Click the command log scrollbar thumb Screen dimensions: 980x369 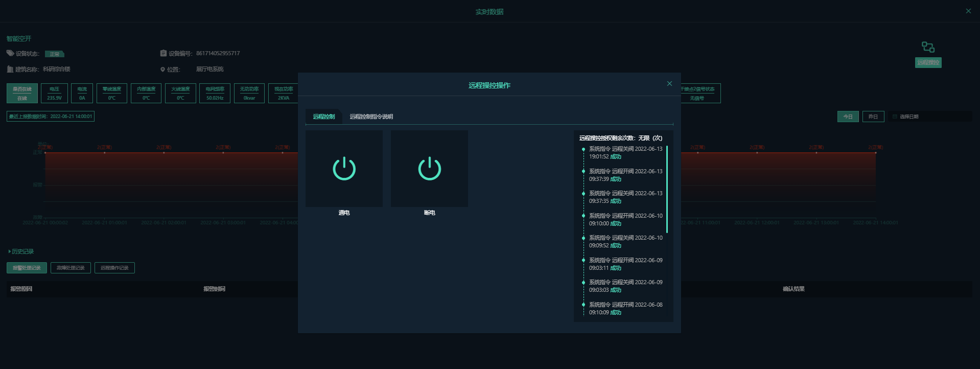point(667,189)
